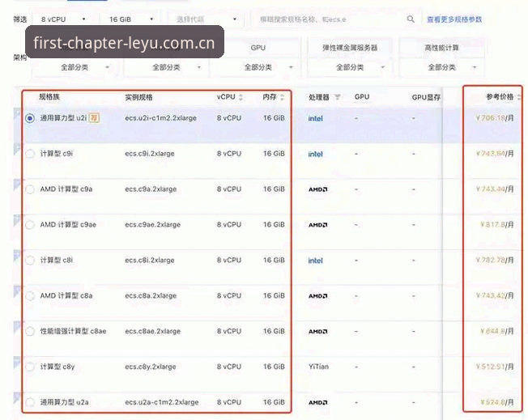This screenshot has width=528, height=420.
Task: Click the 实例规格 column header
Action: point(138,97)
